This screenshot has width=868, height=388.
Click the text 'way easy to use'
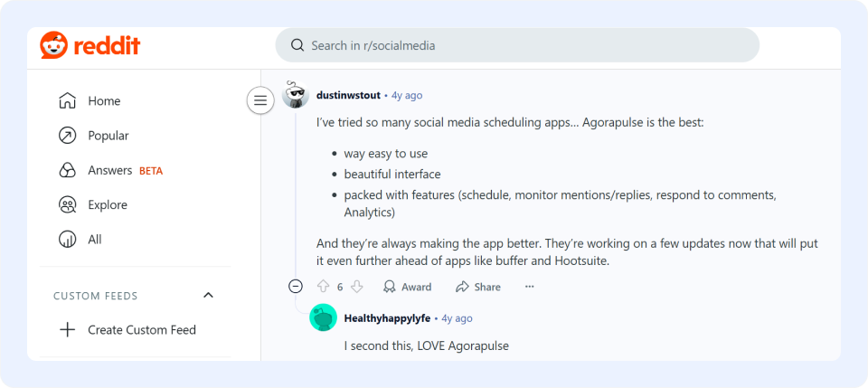[x=386, y=154]
